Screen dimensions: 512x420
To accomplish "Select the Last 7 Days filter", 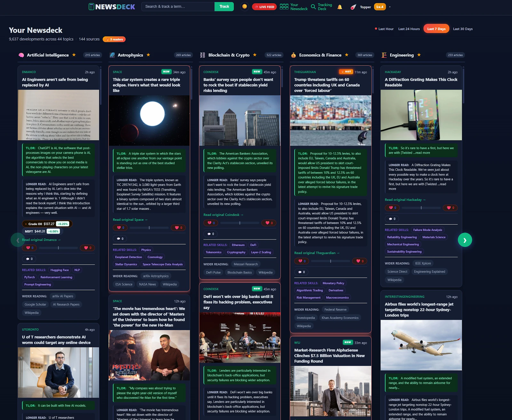I will (436, 29).
